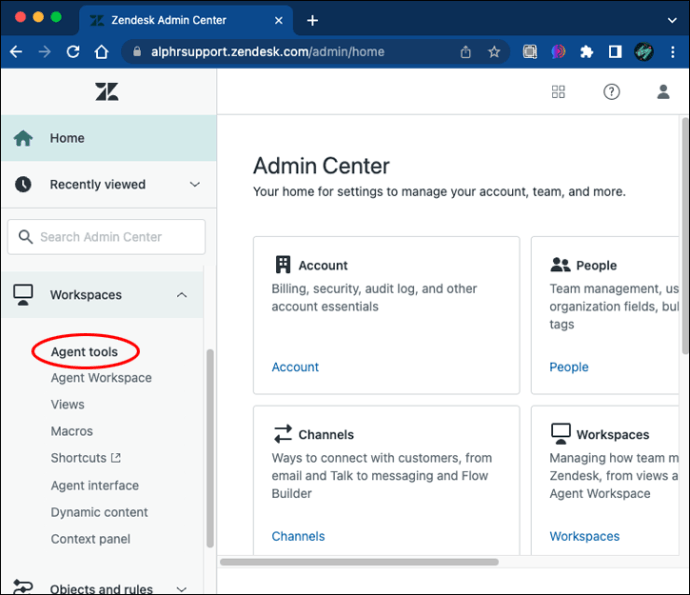
Task: Open Macros in sidebar
Action: pyautogui.click(x=72, y=431)
